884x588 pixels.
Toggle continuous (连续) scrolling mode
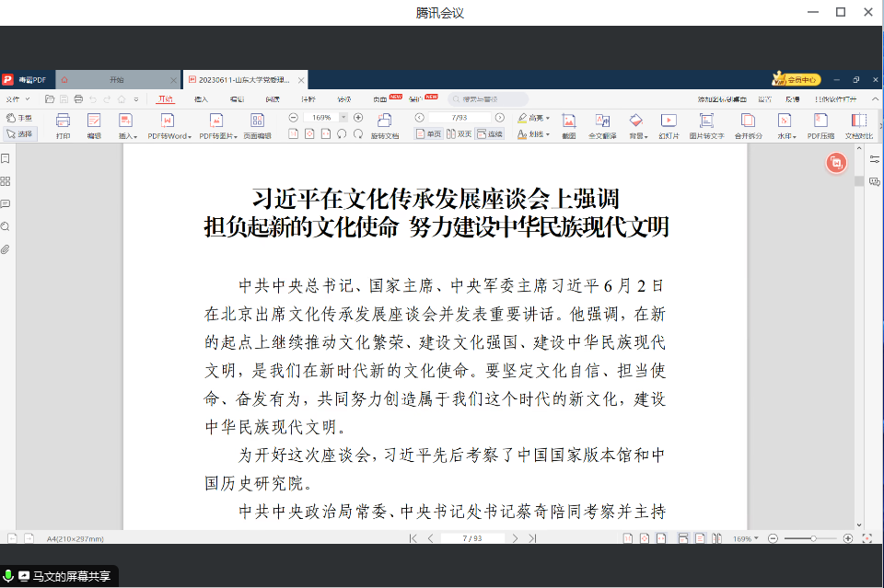coord(490,134)
